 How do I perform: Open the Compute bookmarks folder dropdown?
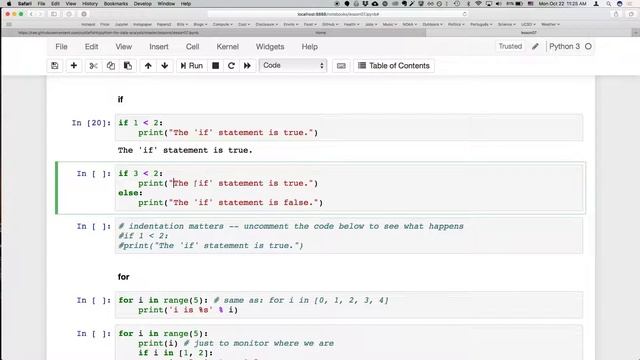pos(222,24)
